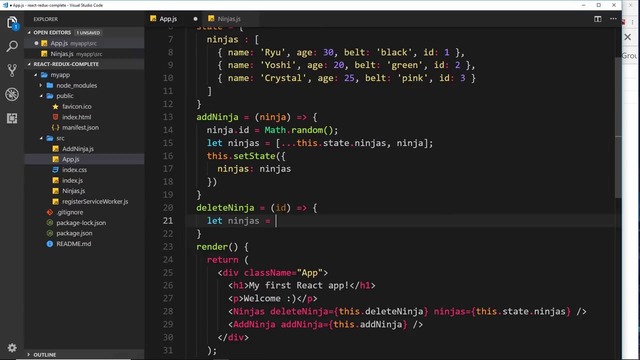Click the VS Code logo in title bar
The width and height of the screenshot is (640, 360).
[x=5, y=5]
